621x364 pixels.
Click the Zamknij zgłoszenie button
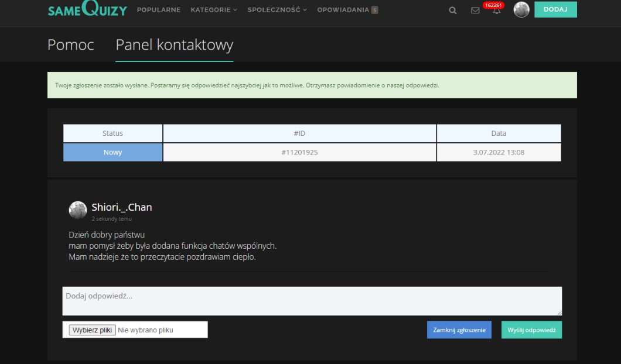point(459,330)
